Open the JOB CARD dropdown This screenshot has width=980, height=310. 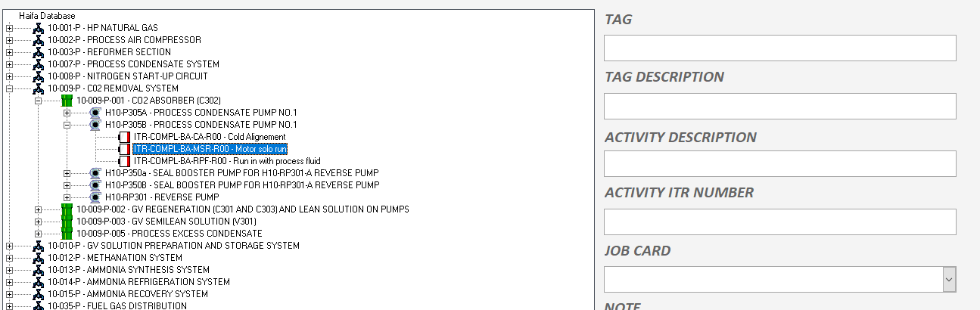pos(949,280)
